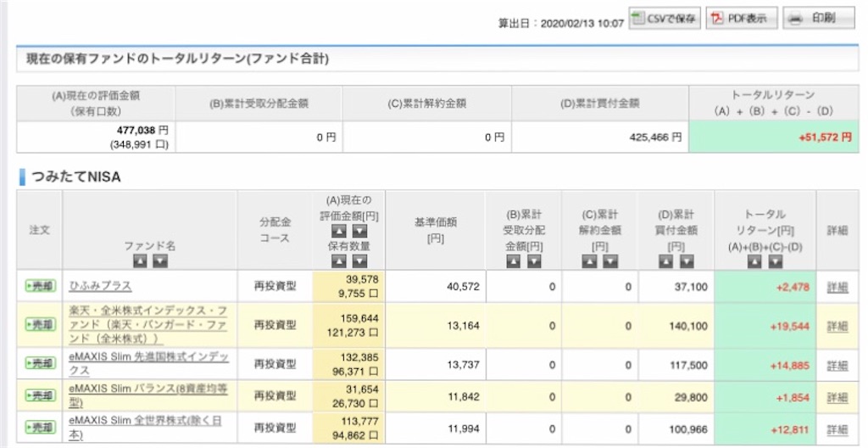The height and width of the screenshot is (448, 868).
Task: Sort トータルリターン column descending
Action: click(775, 261)
